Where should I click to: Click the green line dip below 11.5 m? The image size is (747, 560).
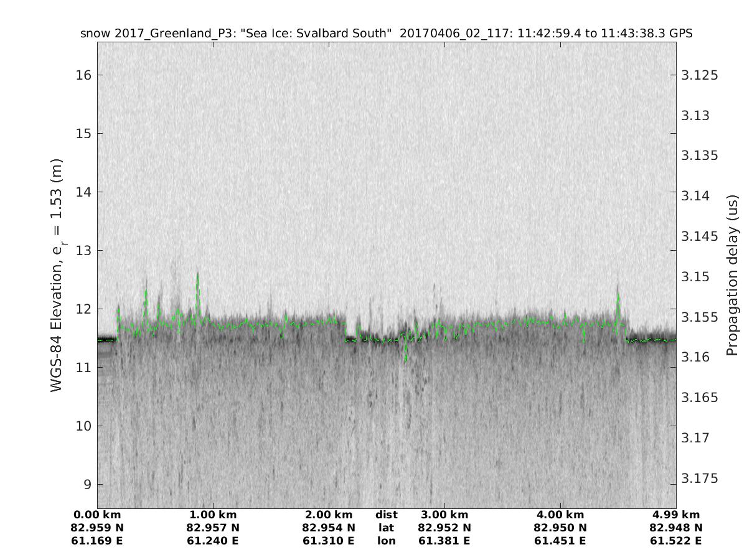click(x=406, y=359)
